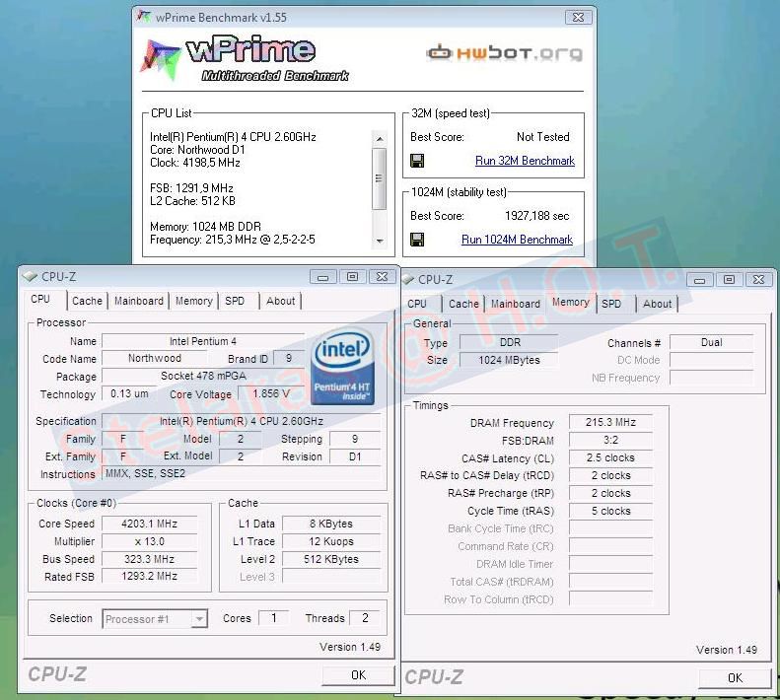This screenshot has width=780, height=700.
Task: Click the Intel Pentium 4 HT logo
Action: click(343, 366)
